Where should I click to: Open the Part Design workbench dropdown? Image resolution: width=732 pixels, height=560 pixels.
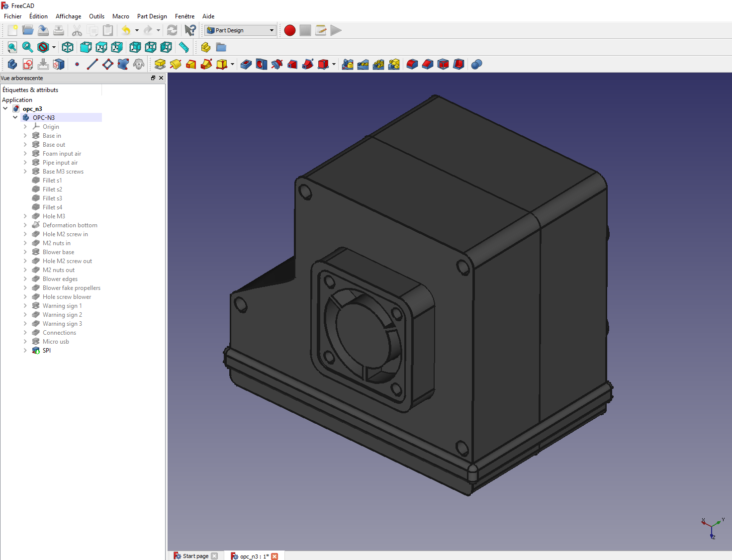(x=240, y=30)
